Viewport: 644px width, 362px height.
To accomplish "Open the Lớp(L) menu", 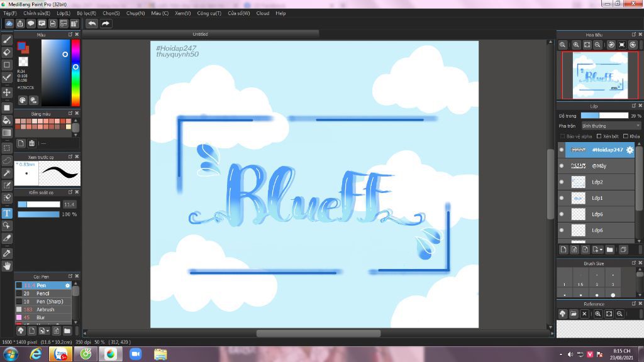I will click(64, 13).
